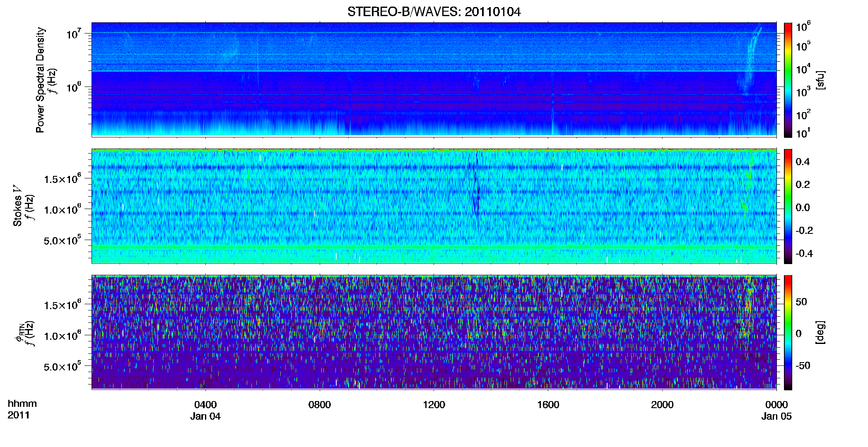868x447 pixels.
Task: Click the "-50" label on the deg colorbar
Action: (803, 365)
